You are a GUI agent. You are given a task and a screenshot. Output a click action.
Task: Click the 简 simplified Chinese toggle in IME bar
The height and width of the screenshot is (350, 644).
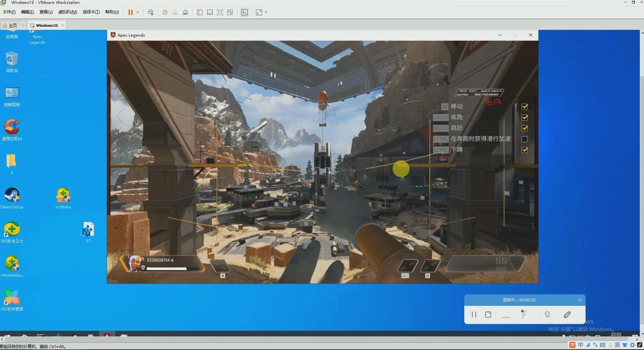(x=617, y=345)
